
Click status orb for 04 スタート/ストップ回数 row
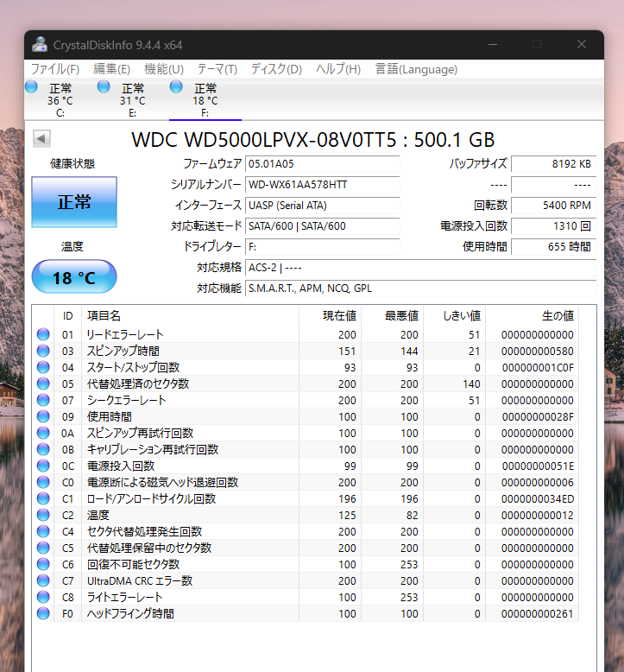pos(43,367)
